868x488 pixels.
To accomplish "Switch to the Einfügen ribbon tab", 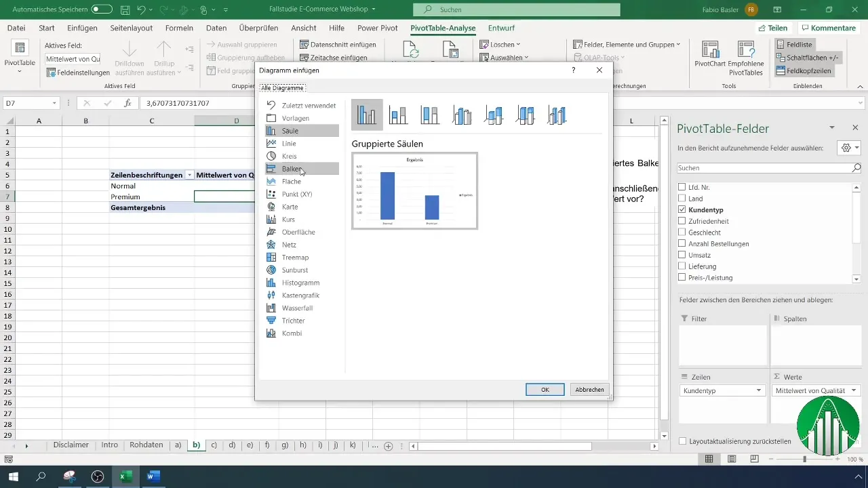I will (x=82, y=28).
